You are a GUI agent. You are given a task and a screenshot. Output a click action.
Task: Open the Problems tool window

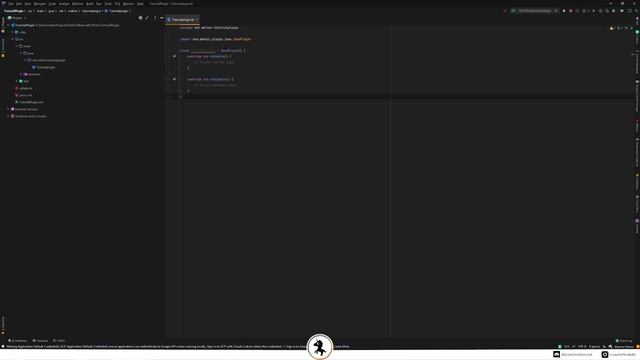click(18, 340)
